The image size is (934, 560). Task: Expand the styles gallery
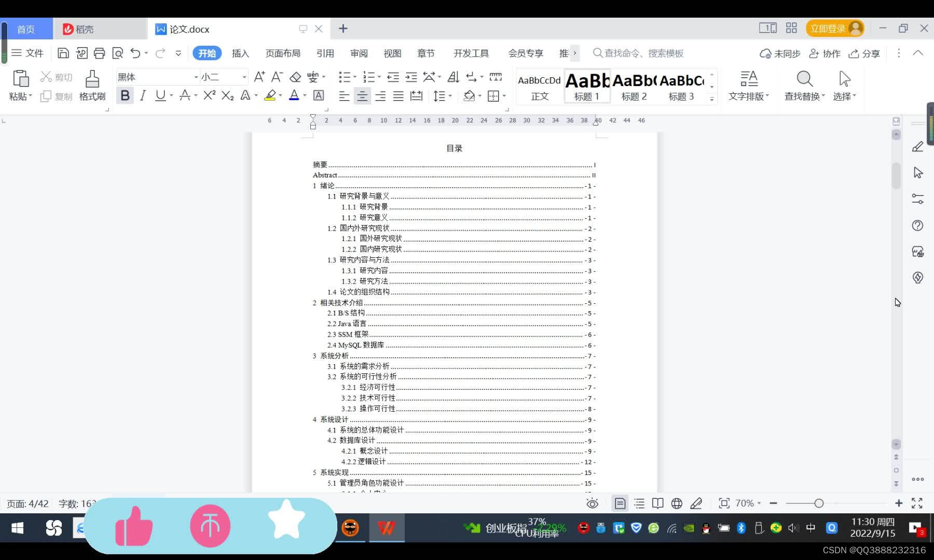(x=712, y=99)
